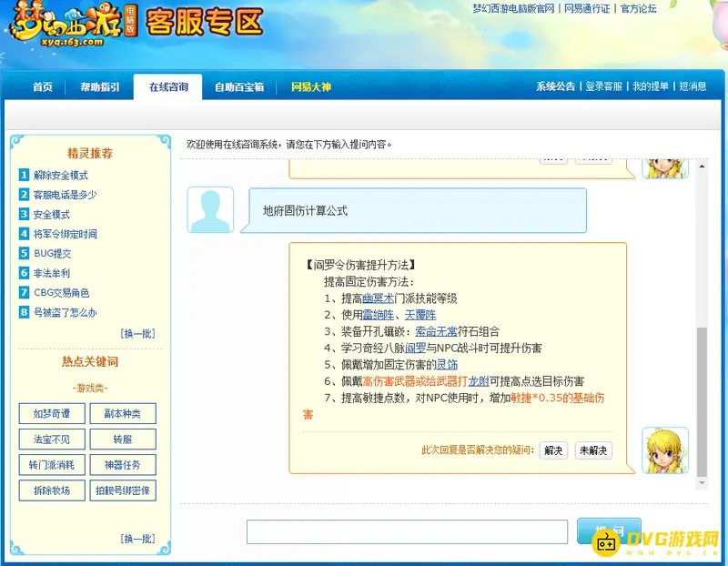Click the 副本种类 keyword button
The image size is (728, 566).
(x=123, y=413)
